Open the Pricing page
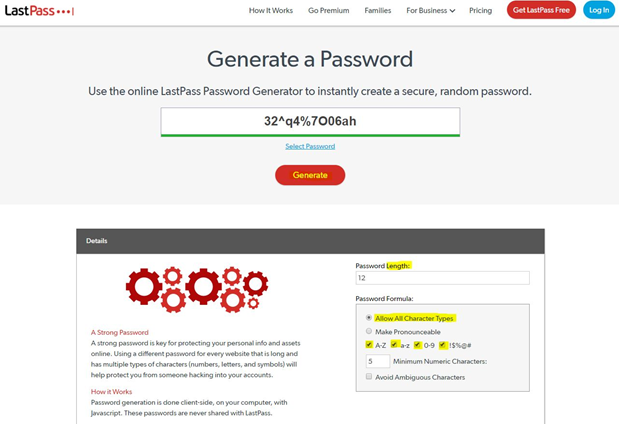619x424 pixels. coord(480,11)
